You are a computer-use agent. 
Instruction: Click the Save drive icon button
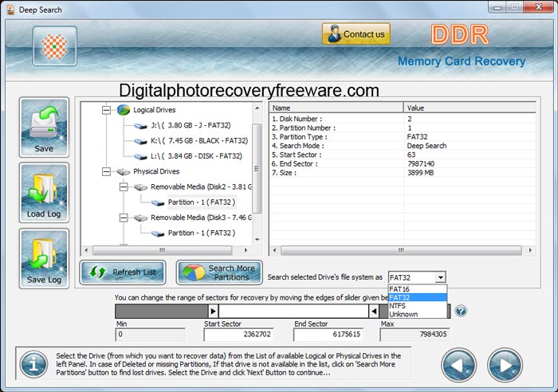[44, 127]
